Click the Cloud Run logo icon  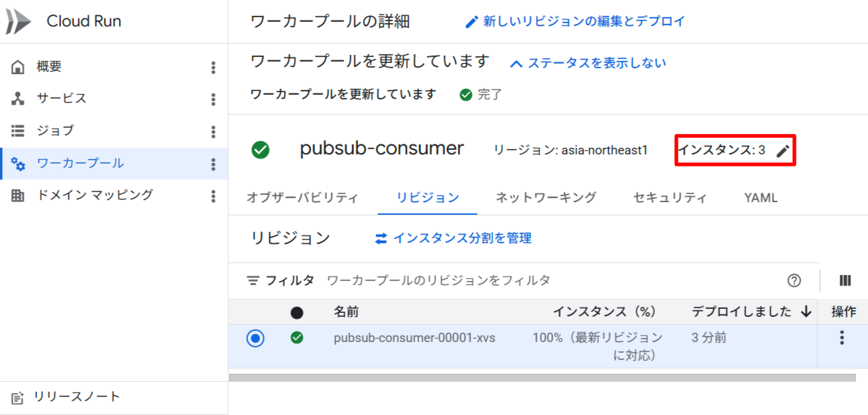pos(19,22)
